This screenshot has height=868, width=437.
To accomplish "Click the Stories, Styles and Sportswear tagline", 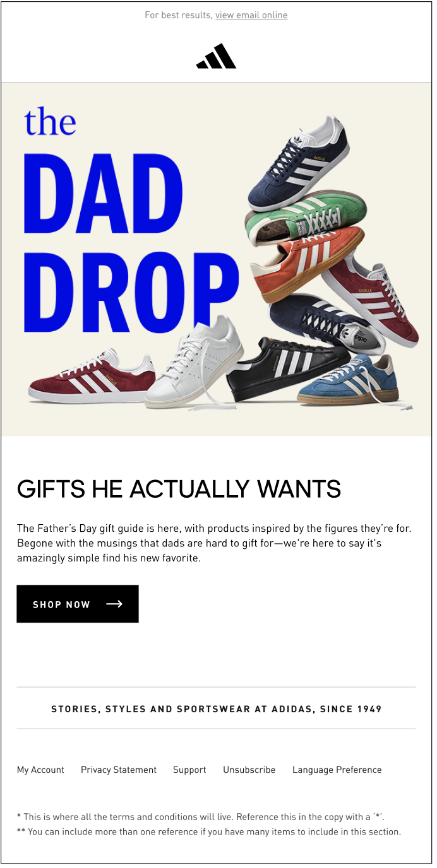I will tap(216, 709).
